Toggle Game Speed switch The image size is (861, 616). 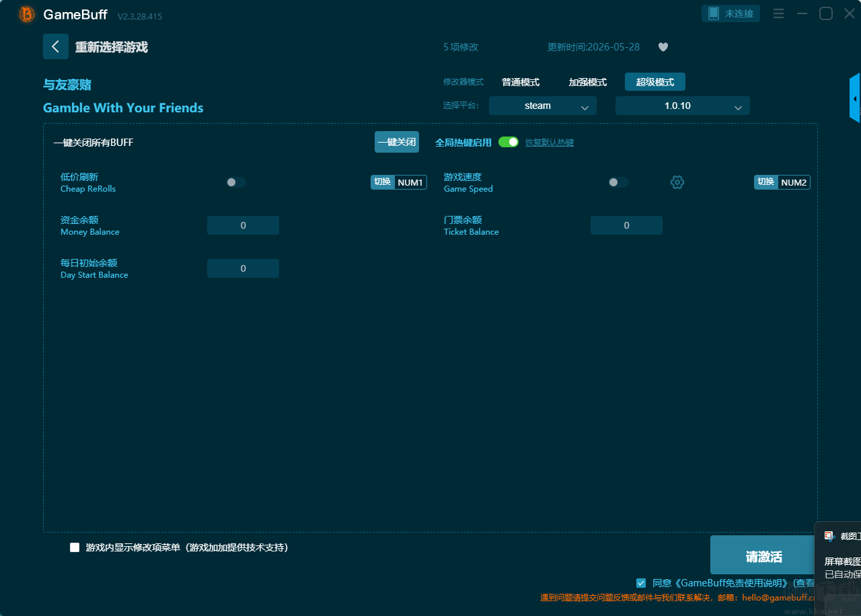pyautogui.click(x=618, y=182)
